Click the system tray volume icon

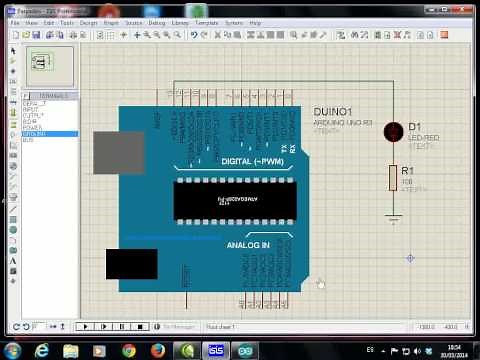pos(417,351)
